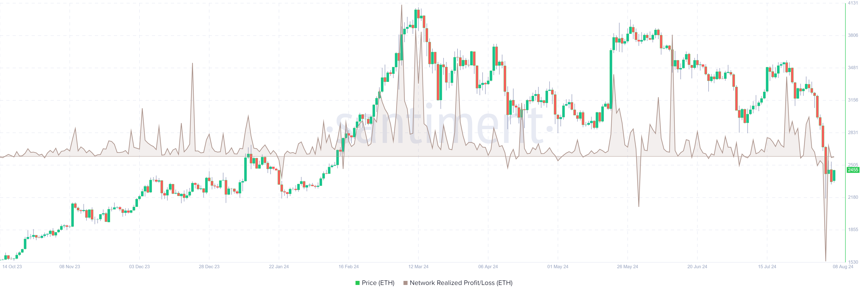Click the 01 May 24 date label
The image size is (868, 294).
coord(558,267)
